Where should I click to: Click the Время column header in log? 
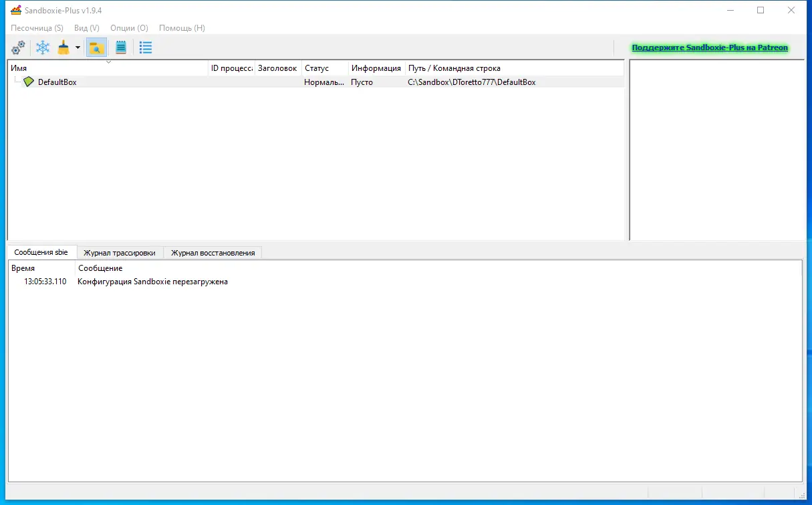click(x=41, y=268)
